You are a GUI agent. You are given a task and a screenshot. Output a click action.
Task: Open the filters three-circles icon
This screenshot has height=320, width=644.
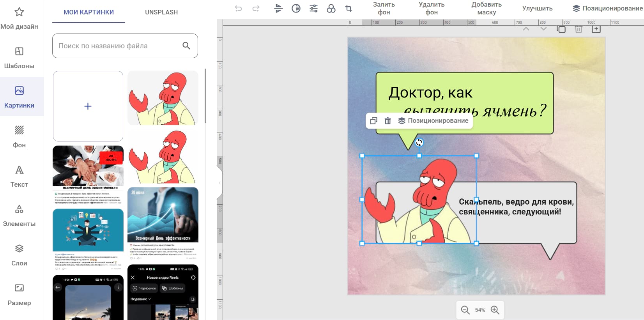pos(331,8)
